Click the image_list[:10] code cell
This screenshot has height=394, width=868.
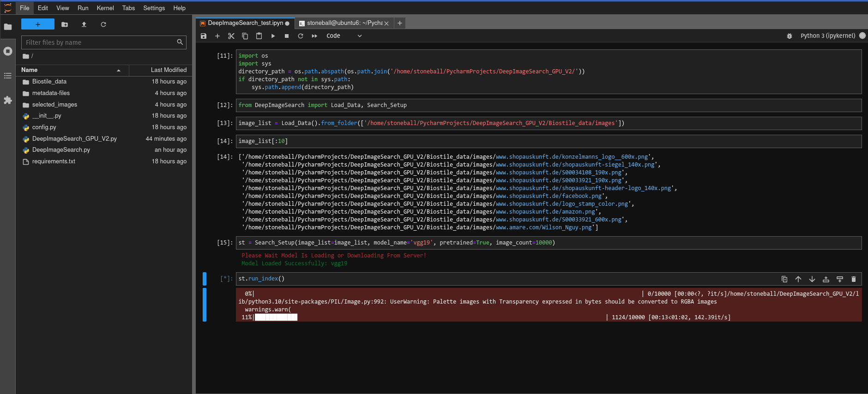click(x=549, y=141)
